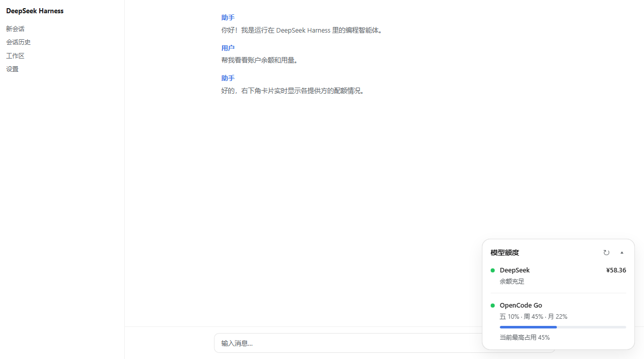The width and height of the screenshot is (644, 359).
Task: Refresh the 模型额度 quota card
Action: tap(606, 253)
